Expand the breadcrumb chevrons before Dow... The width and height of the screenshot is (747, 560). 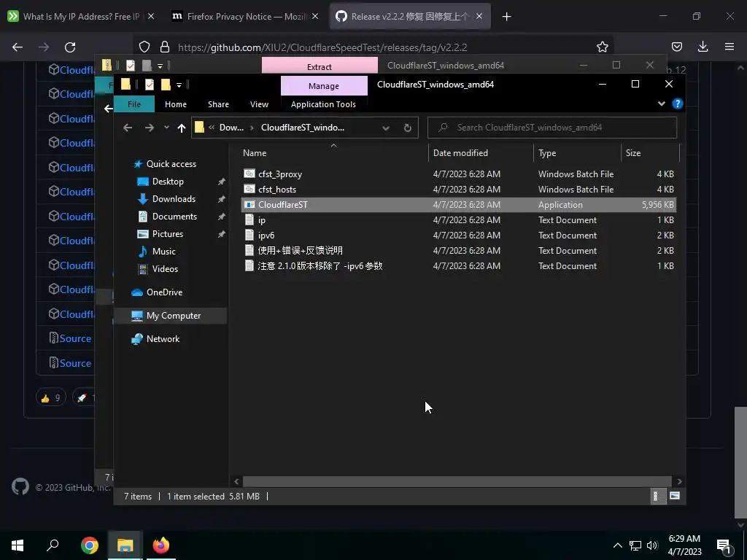click(211, 128)
